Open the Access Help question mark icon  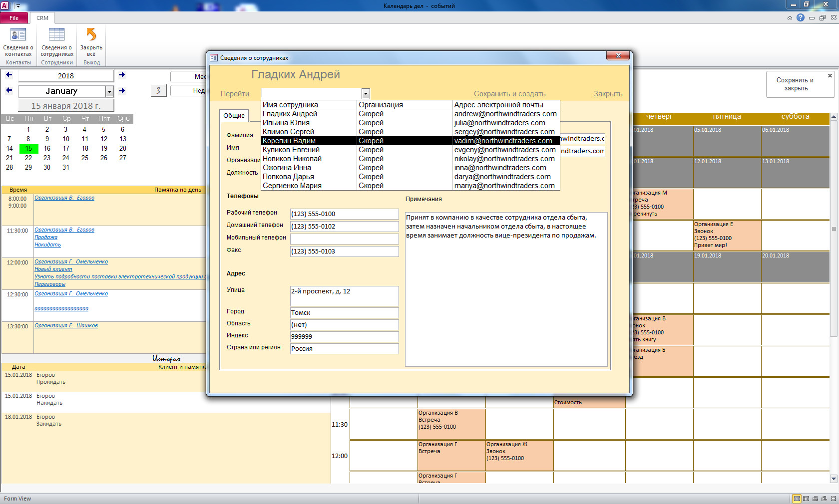[x=801, y=17]
